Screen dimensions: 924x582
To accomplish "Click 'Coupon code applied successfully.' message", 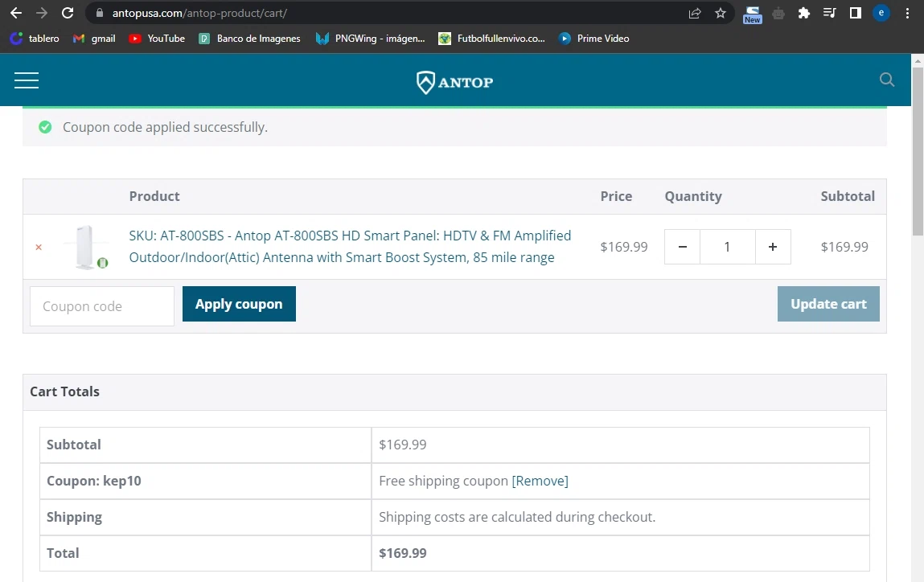I will (165, 127).
